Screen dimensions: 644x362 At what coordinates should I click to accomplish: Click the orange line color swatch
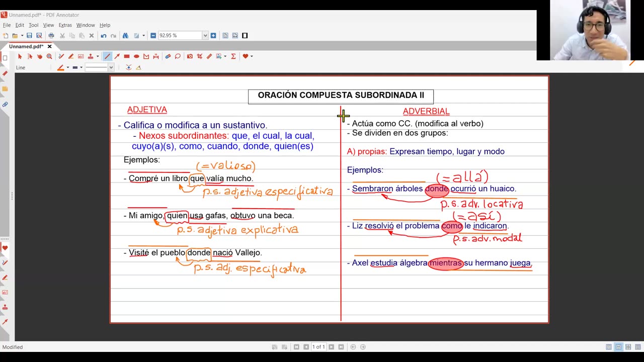60,67
